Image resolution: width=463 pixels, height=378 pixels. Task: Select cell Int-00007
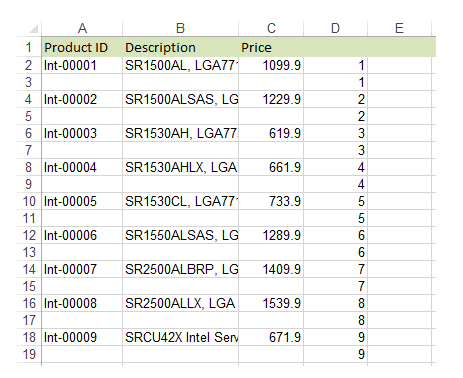[82, 269]
